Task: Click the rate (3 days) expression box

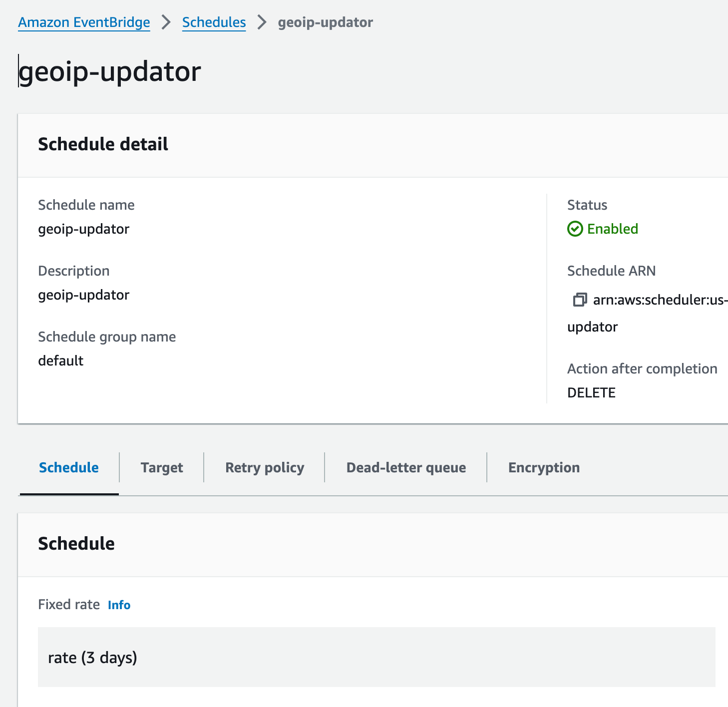Action: coord(376,657)
